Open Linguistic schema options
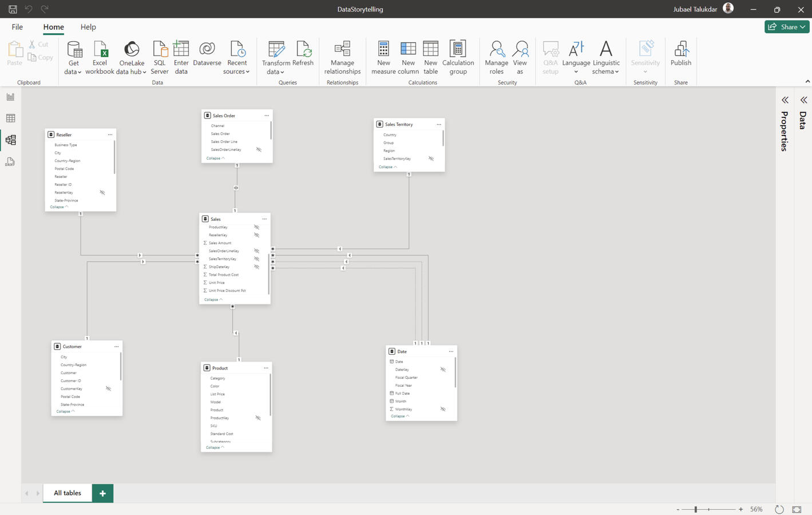812x515 pixels. pos(606,58)
